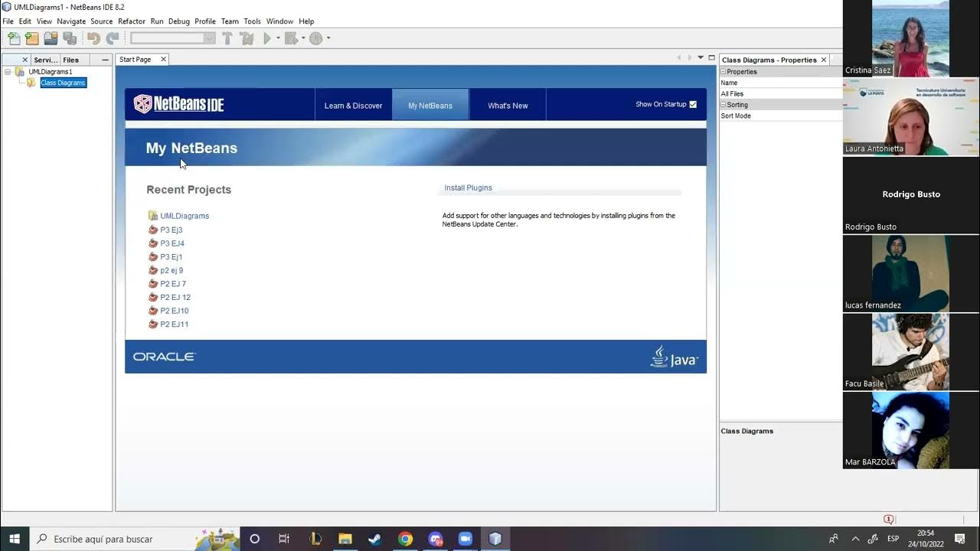The image size is (980, 551).
Task: Open the Source menu
Action: tap(102, 21)
